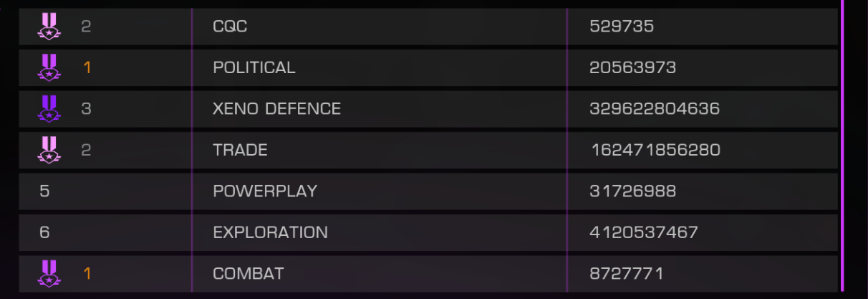Select the XENO DEFENCE category label
The image size is (868, 299).
[x=276, y=109]
